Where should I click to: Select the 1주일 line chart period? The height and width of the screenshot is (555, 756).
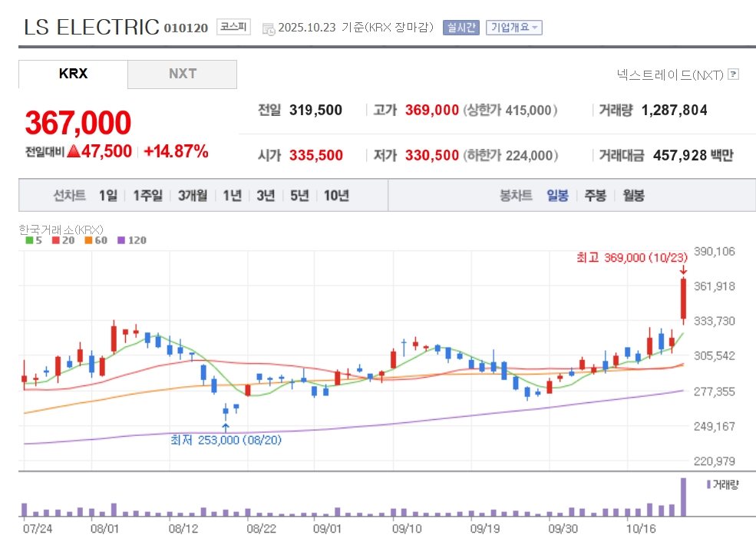click(x=147, y=195)
